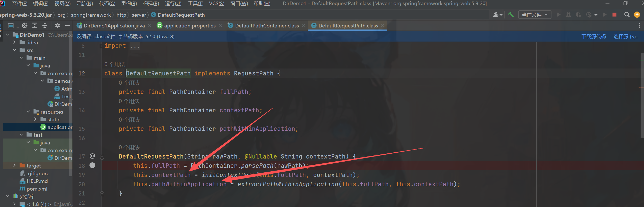This screenshot has height=207, width=644.
Task: Click Collapse All icon in Project panel
Action: pos(45,25)
